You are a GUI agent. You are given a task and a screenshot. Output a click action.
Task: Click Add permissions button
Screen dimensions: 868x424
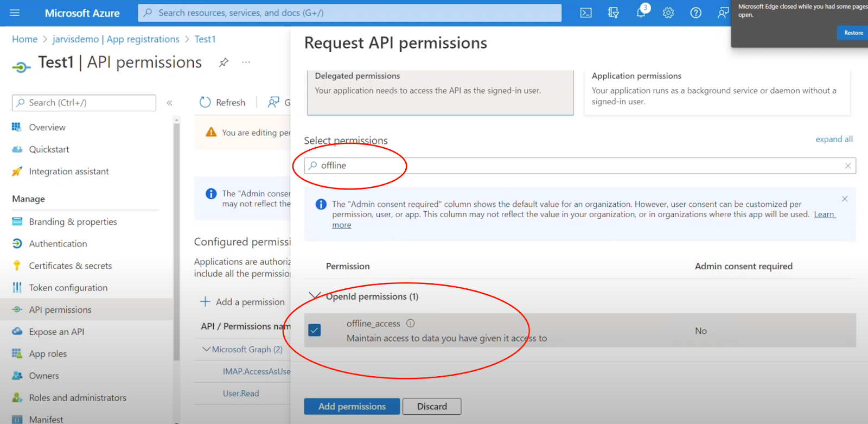(x=352, y=406)
